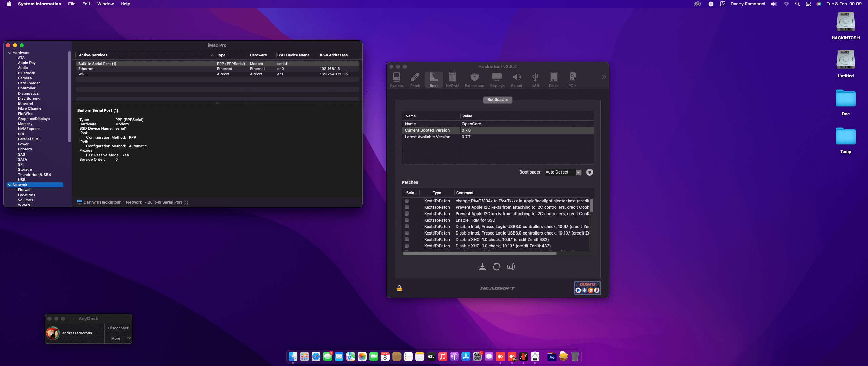868x366 pixels.
Task: Open the Sound section of Hackintool
Action: click(x=516, y=79)
